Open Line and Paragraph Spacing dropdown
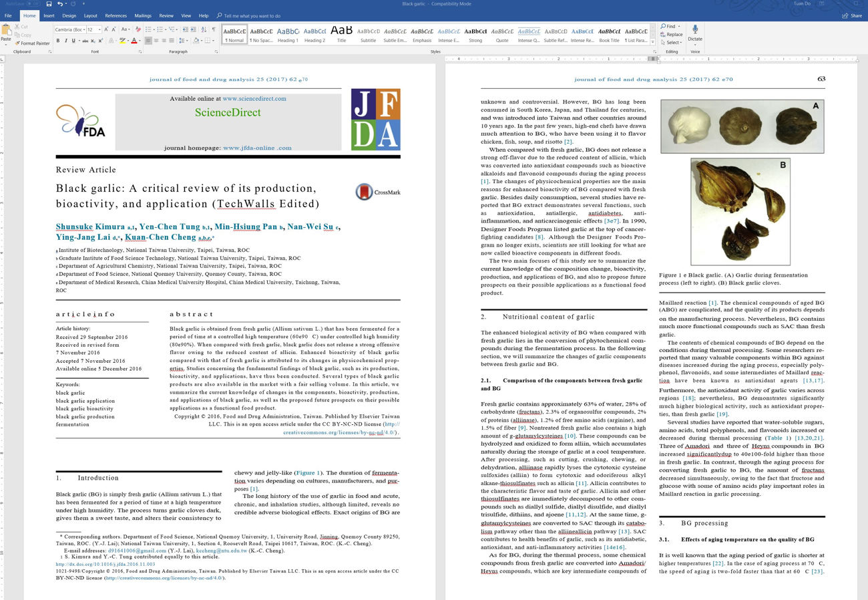This screenshot has height=600, width=868. [x=184, y=41]
